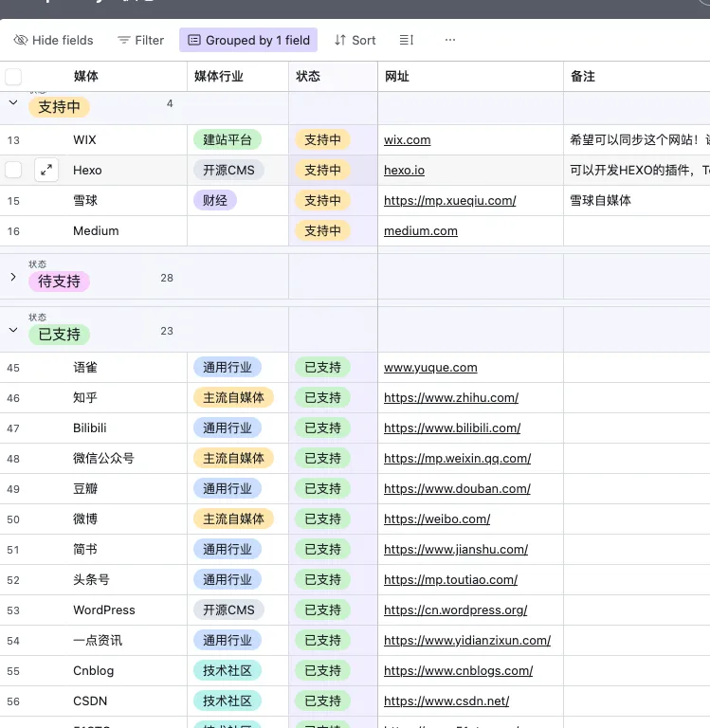The width and height of the screenshot is (710, 728).
Task: Open the yidianzixun.com link
Action: [467, 641]
